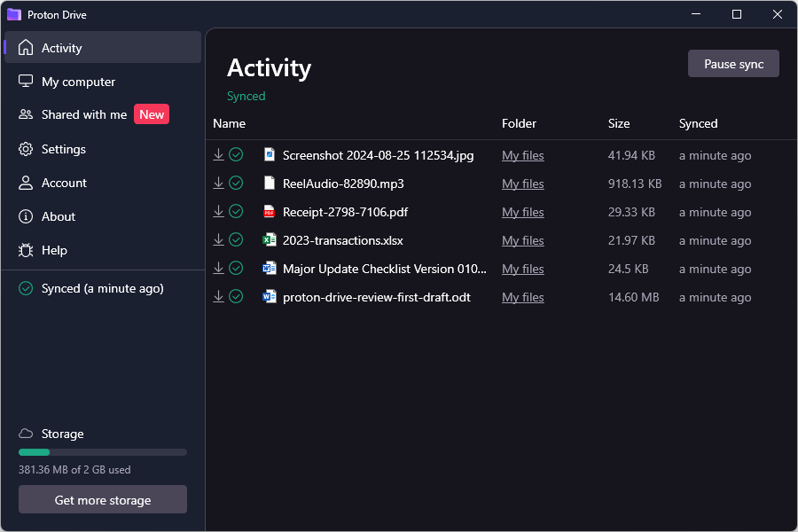Click the Synced column header
Viewport: 798px width, 532px height.
(x=698, y=124)
